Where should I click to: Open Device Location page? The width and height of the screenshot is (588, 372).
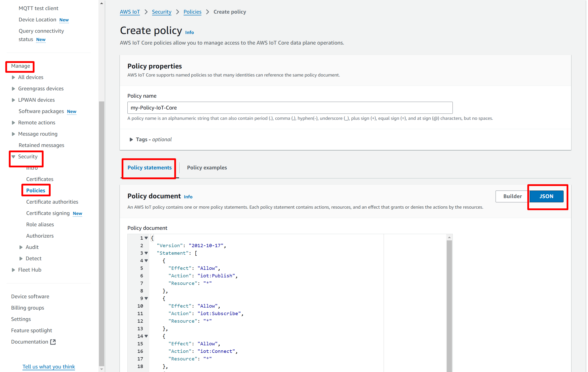(37, 20)
